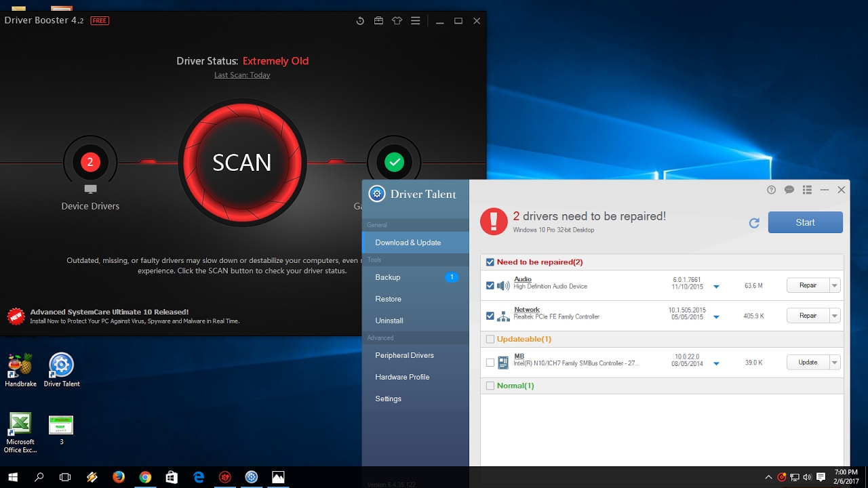This screenshot has width=868, height=488.
Task: Open Driver Booster toolbox briefcase icon
Action: 378,21
